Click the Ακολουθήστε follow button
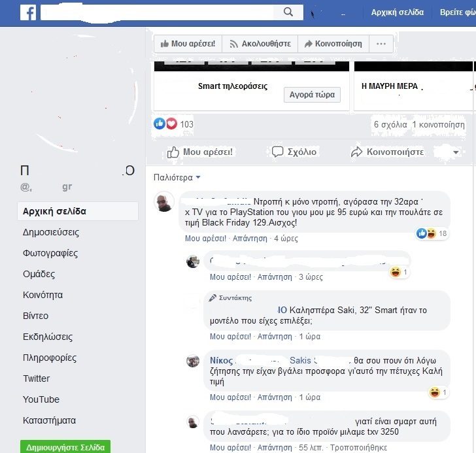This screenshot has width=476, height=453. (x=260, y=44)
